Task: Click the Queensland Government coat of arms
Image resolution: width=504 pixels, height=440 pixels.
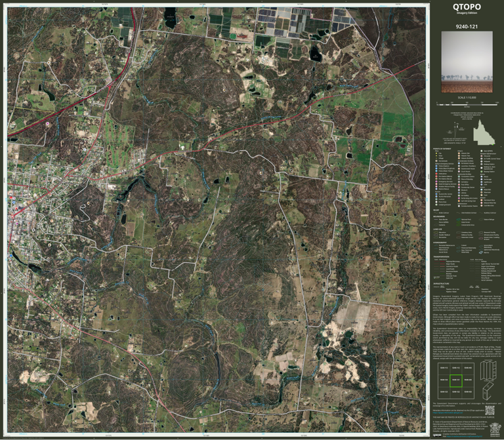Action: pyautogui.click(x=495, y=430)
